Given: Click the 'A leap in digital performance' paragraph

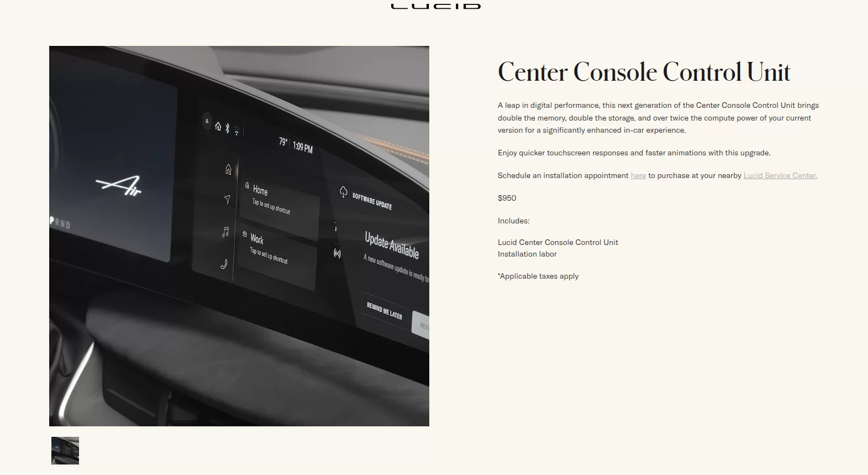Looking at the screenshot, I should pyautogui.click(x=658, y=118).
